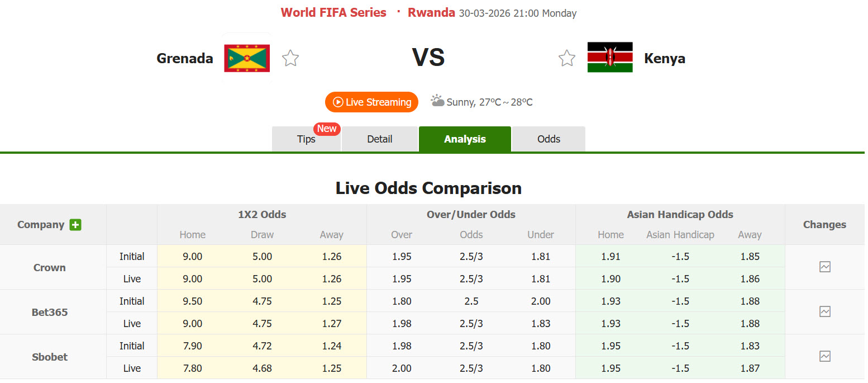Click the sunny weather icon
Viewport: 868px width, 383px height.
[437, 101]
